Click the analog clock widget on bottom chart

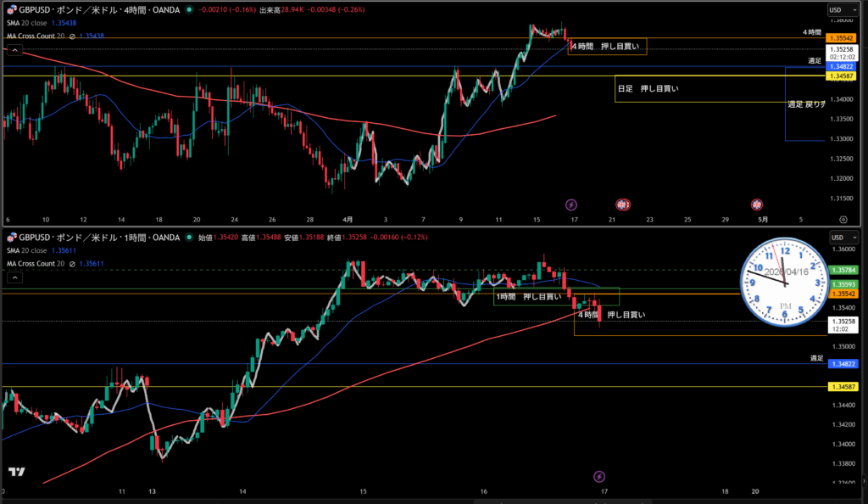pos(784,283)
